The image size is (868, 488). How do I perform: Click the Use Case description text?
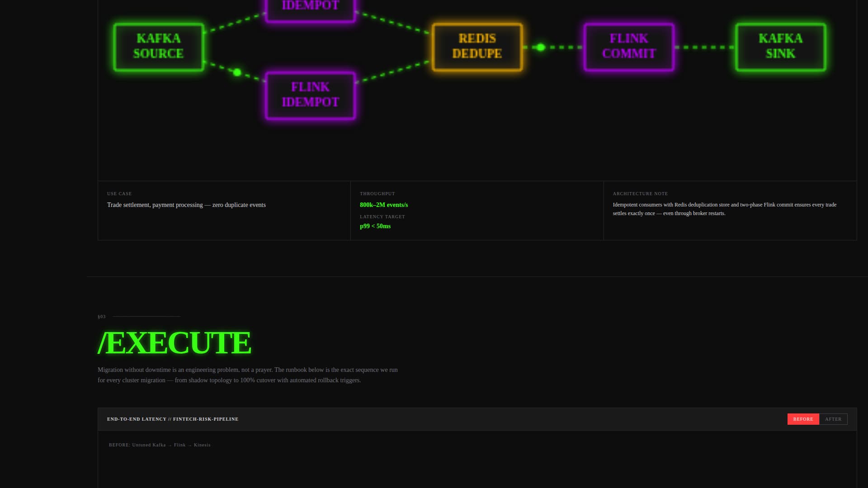pyautogui.click(x=186, y=205)
